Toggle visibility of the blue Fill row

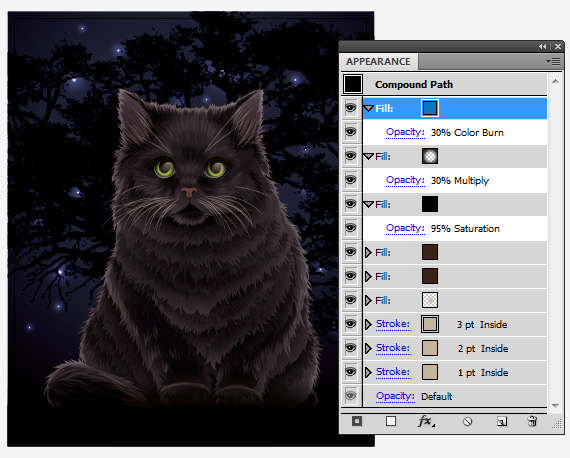[351, 108]
